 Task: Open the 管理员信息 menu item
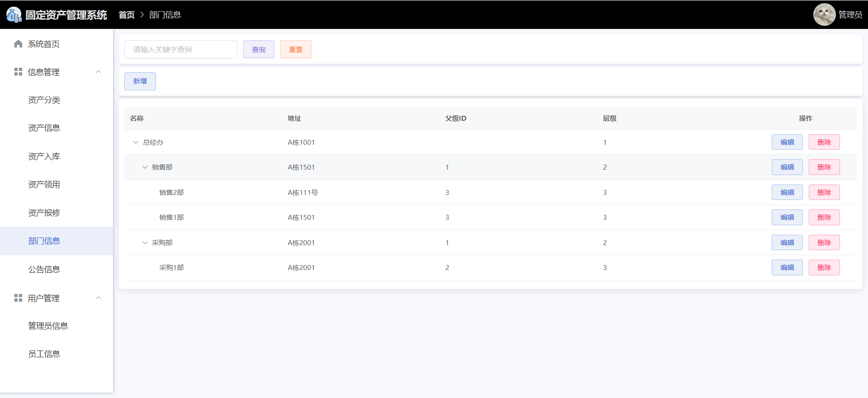pos(57,326)
